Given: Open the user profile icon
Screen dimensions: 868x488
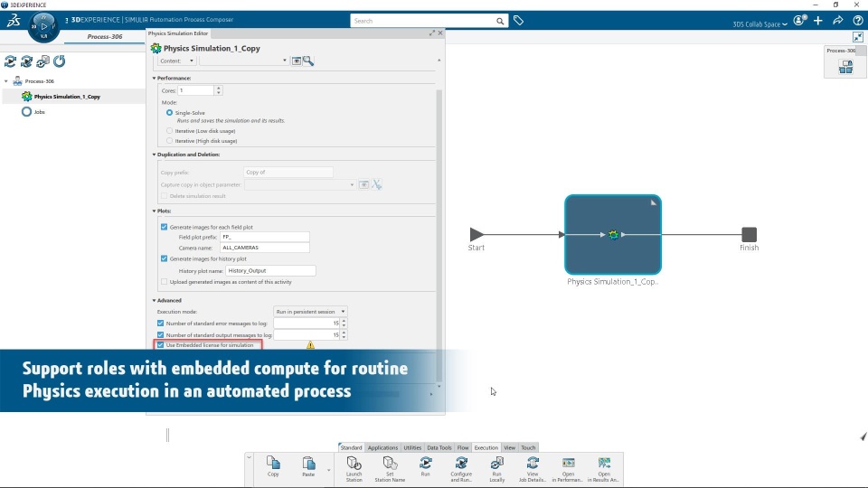Looking at the screenshot, I should [x=800, y=21].
